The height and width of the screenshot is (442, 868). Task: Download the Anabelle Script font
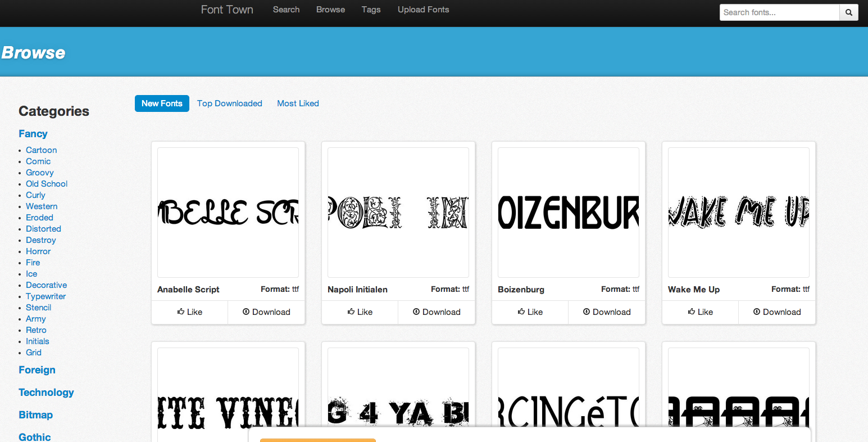(x=266, y=312)
